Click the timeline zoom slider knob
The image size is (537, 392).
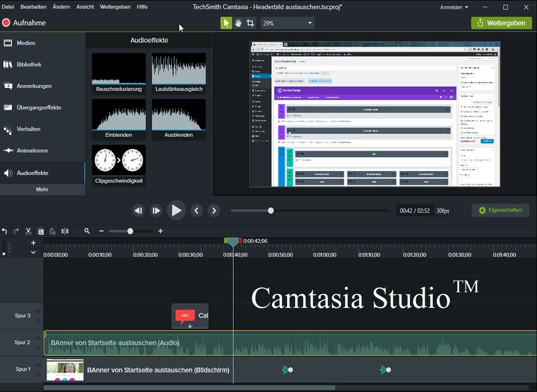(x=130, y=231)
